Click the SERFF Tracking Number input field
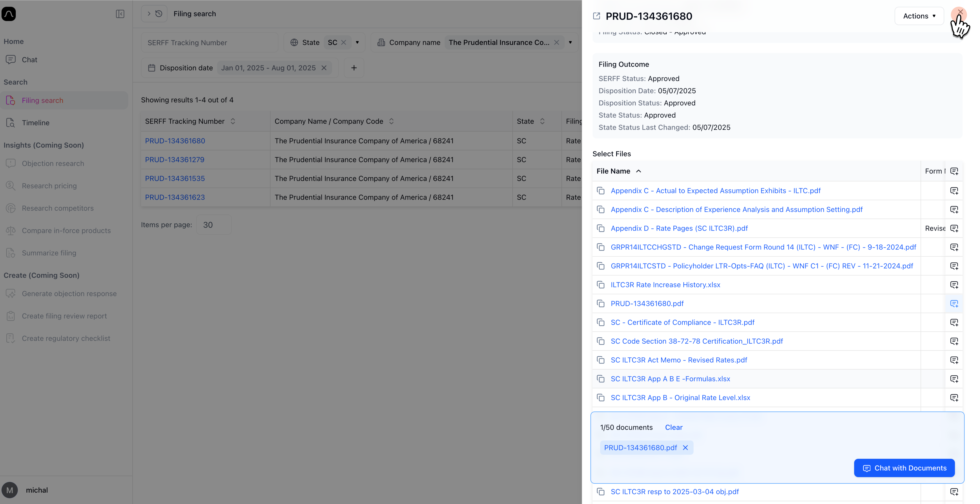This screenshot has width=980, height=504. click(x=209, y=43)
